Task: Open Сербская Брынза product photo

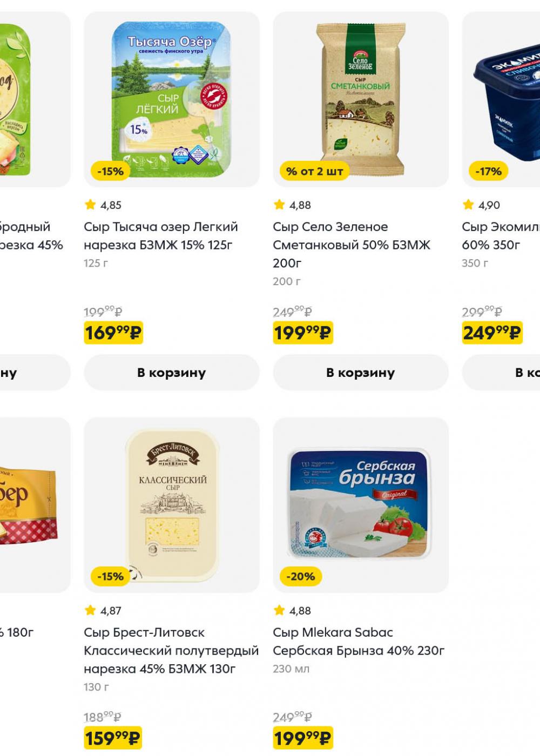Action: (x=361, y=502)
